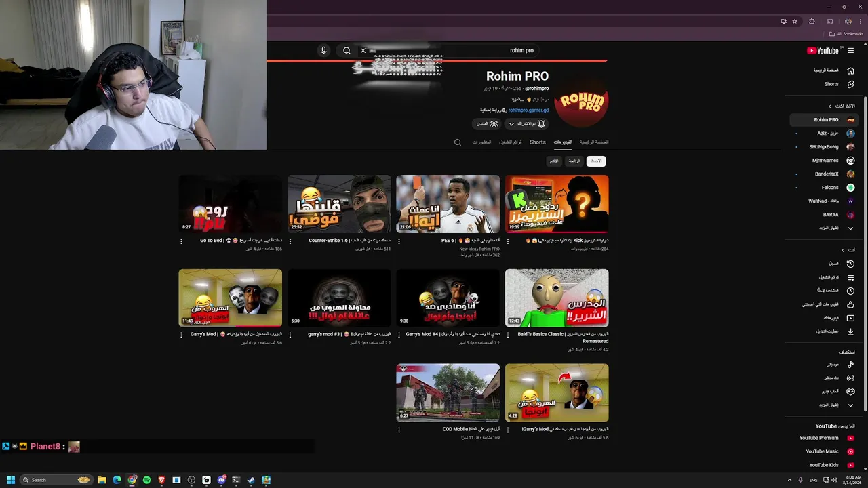This screenshot has height=488, width=868.
Task: Open the WafiNad channel subscription
Action: [x=824, y=201]
